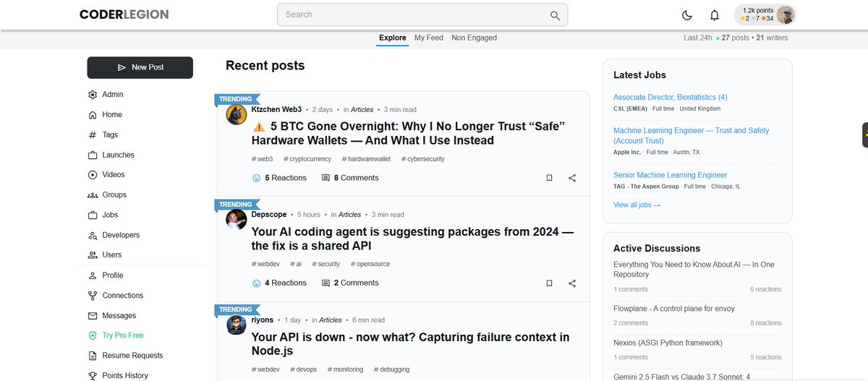Click the Points History trophy icon
Viewport: 868px width, 381px height.
(93, 376)
